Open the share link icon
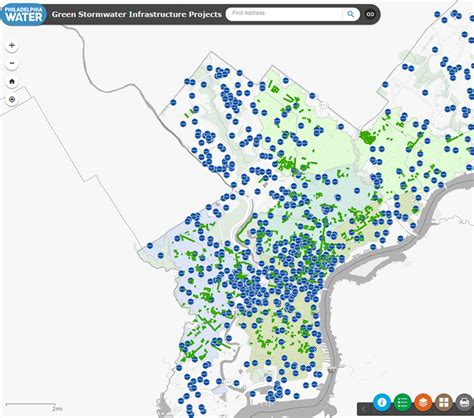The width and height of the screenshot is (474, 418). [370, 14]
